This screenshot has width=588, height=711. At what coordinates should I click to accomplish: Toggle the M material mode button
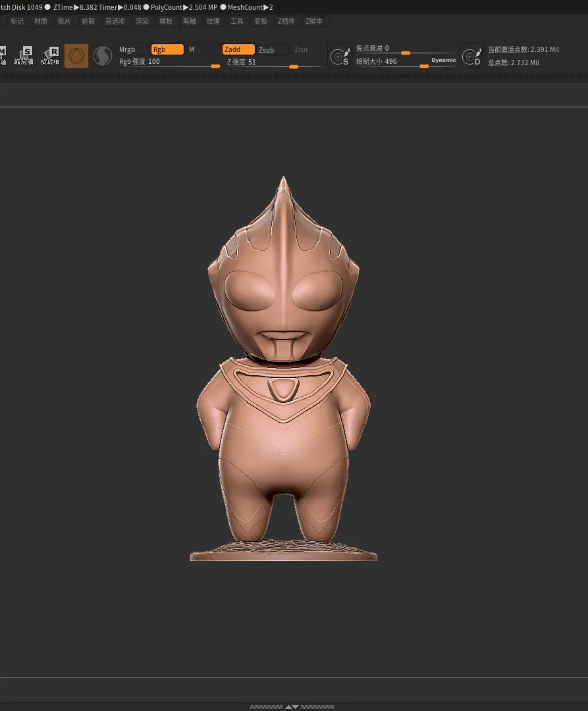203,49
